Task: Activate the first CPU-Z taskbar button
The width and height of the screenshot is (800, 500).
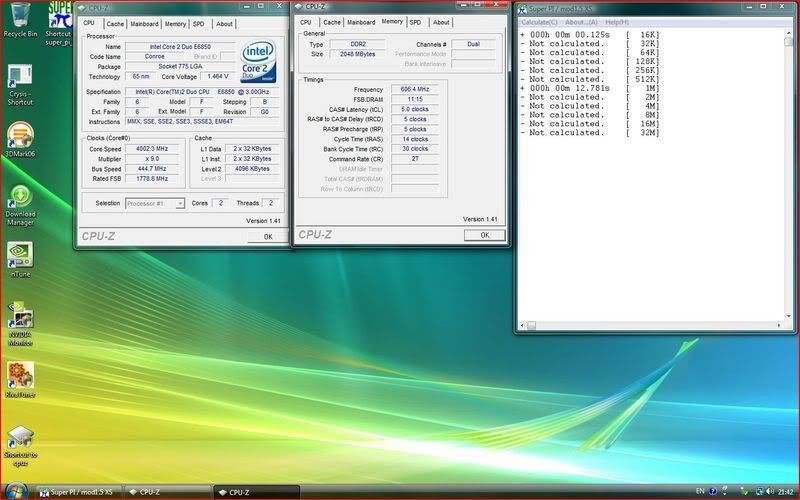Action: (x=167, y=492)
